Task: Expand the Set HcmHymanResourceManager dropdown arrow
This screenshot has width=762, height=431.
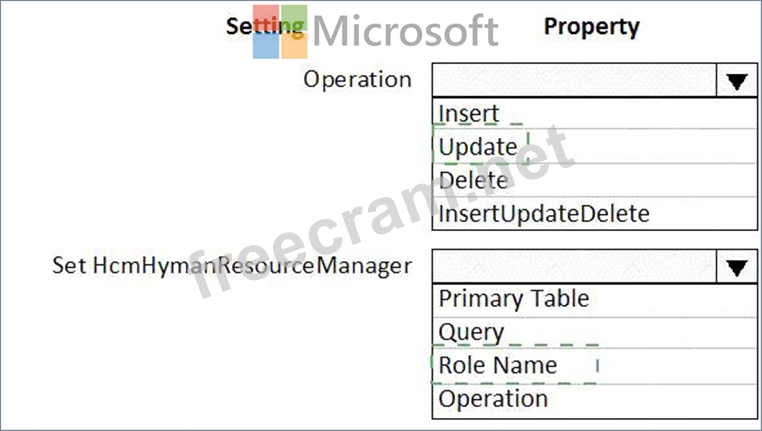Action: pos(737,266)
